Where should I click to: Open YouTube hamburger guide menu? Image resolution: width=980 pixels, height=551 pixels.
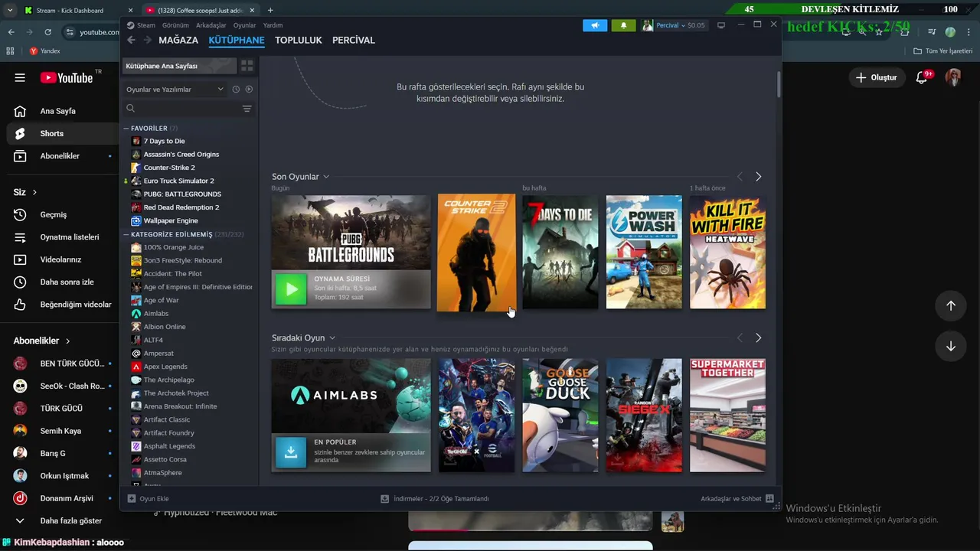20,77
